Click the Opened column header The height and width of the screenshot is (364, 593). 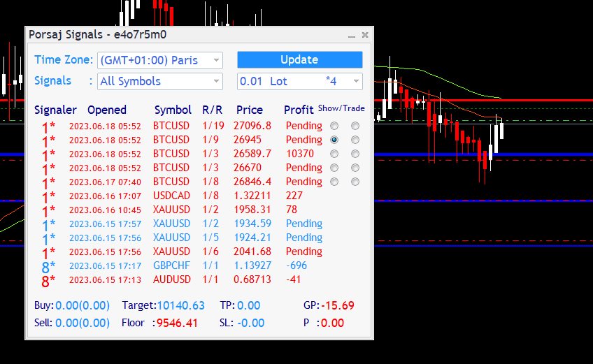107,110
